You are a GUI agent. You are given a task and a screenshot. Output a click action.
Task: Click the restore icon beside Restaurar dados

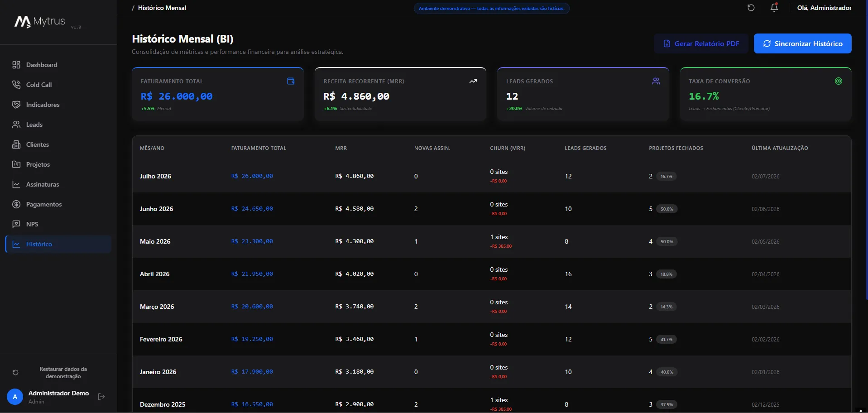[15, 373]
